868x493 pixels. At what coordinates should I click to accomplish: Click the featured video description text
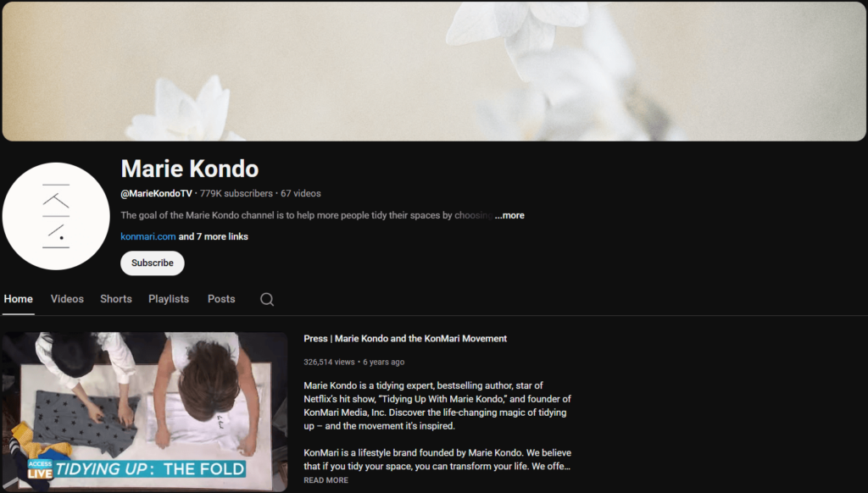(x=437, y=425)
